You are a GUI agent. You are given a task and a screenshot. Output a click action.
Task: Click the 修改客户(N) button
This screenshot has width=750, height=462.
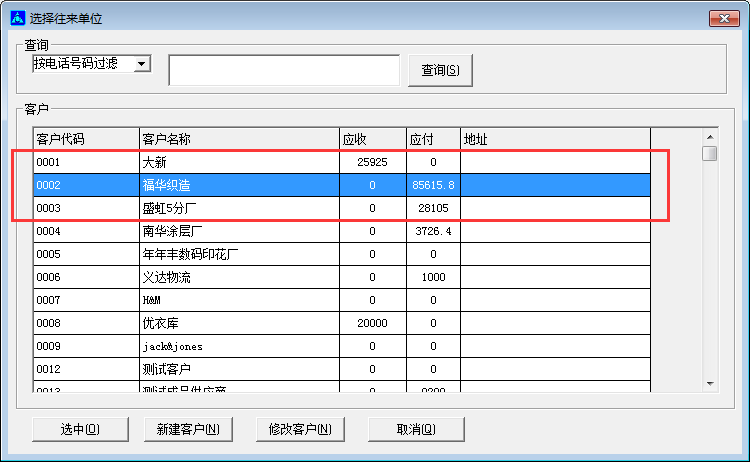point(300,429)
